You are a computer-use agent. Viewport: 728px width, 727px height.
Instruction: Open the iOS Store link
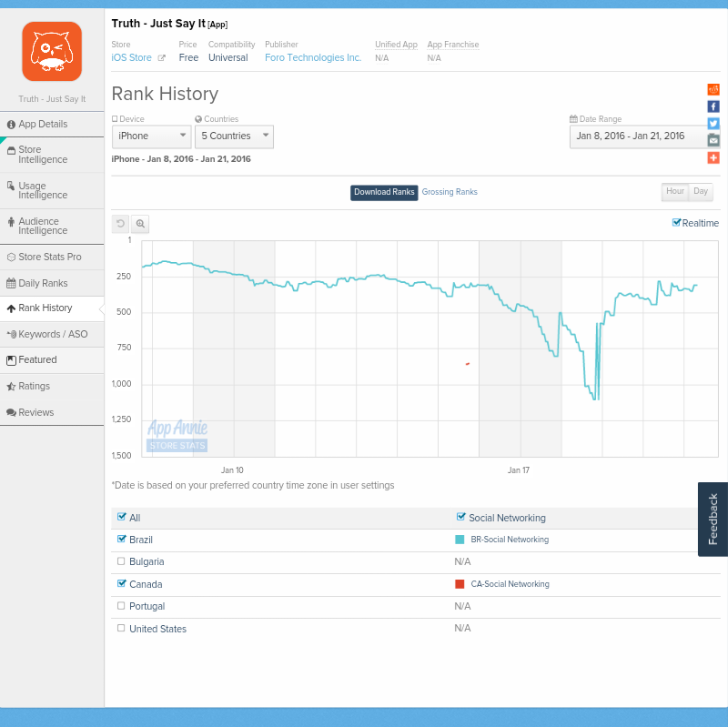(131, 58)
